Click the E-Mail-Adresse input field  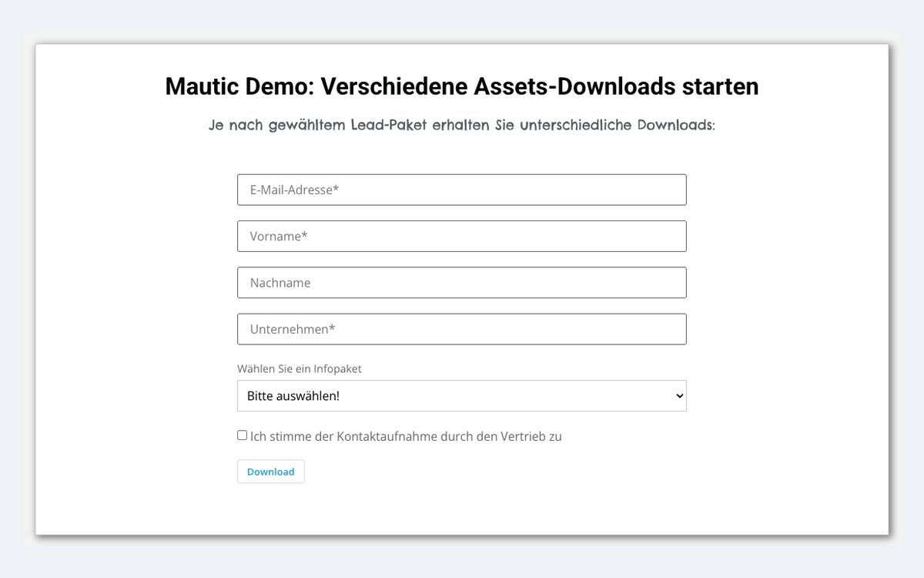click(x=461, y=190)
